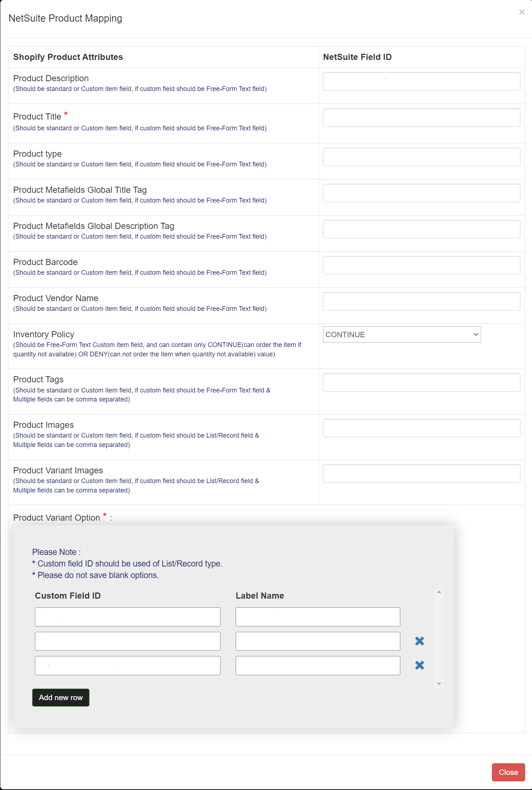Focus the Product Description NetSuite field

421,81
